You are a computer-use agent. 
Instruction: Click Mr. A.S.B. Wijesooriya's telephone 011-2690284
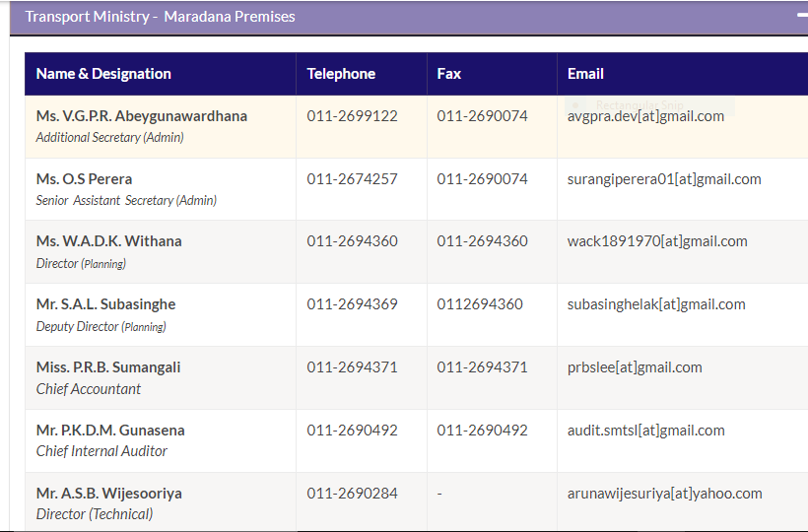[352, 494]
